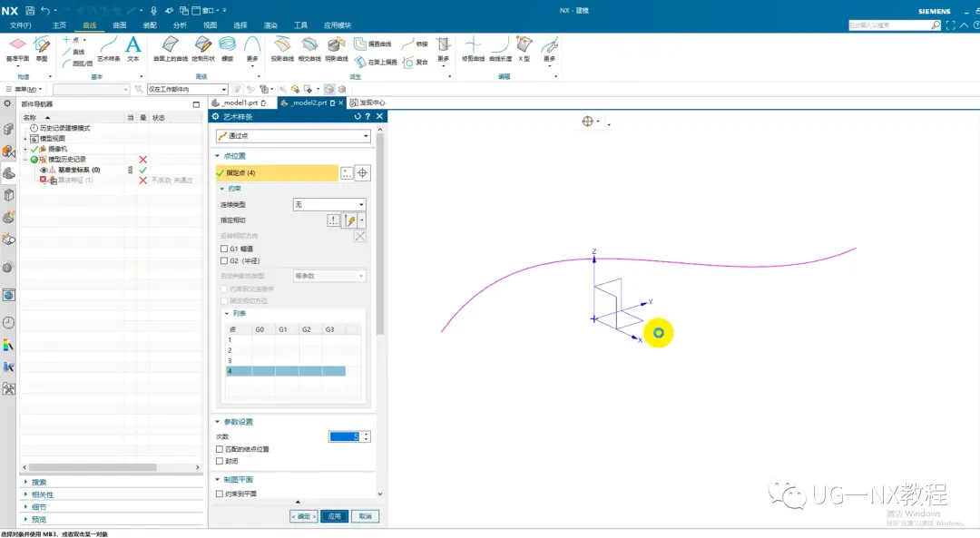Open the 应用模块 ribbon tab

[338, 25]
